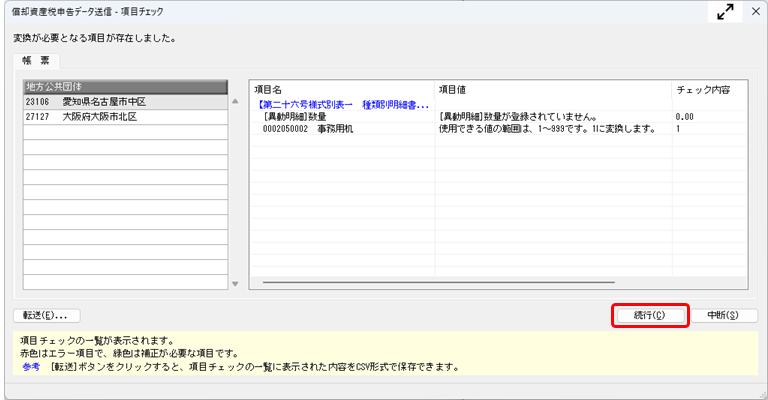768x400 pixels.
Task: Select the blue 第二十六号様式別表一 row
Action: tap(343, 103)
